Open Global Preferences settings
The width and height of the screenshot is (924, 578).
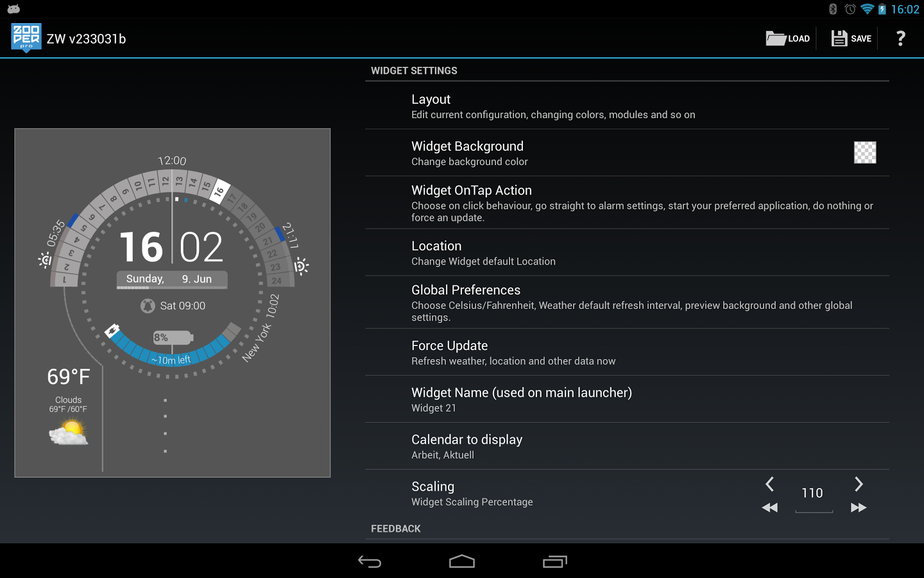point(577,302)
